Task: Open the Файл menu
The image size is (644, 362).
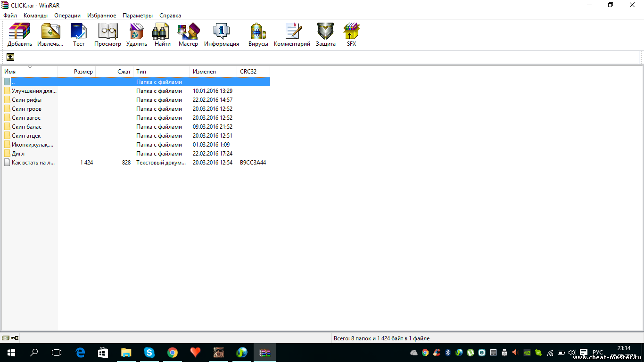Action: click(10, 16)
